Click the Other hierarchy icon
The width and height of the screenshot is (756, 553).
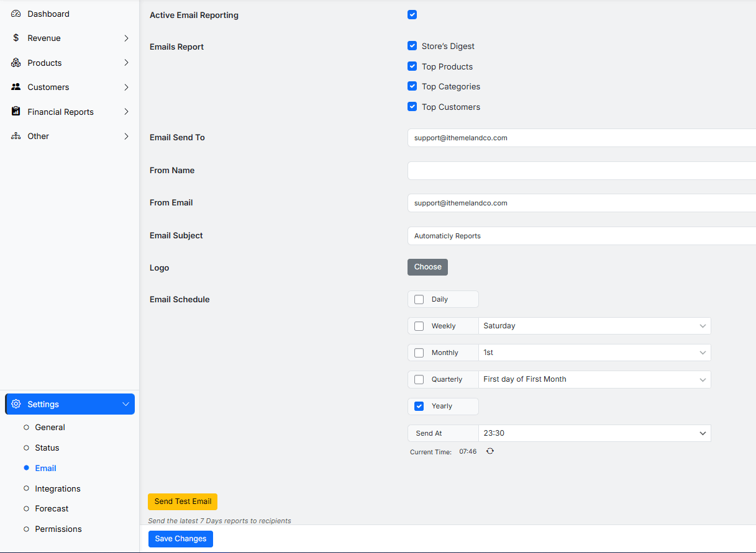[x=16, y=136]
